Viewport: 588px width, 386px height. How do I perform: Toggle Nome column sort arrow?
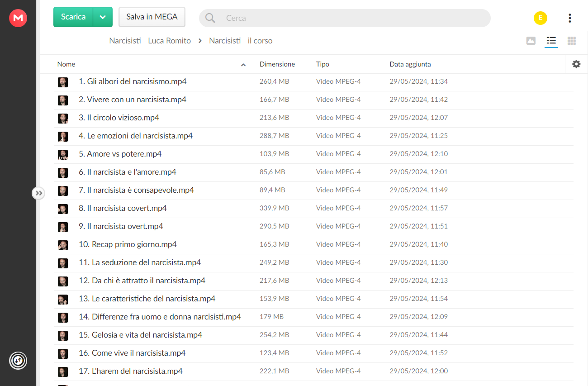[243, 65]
